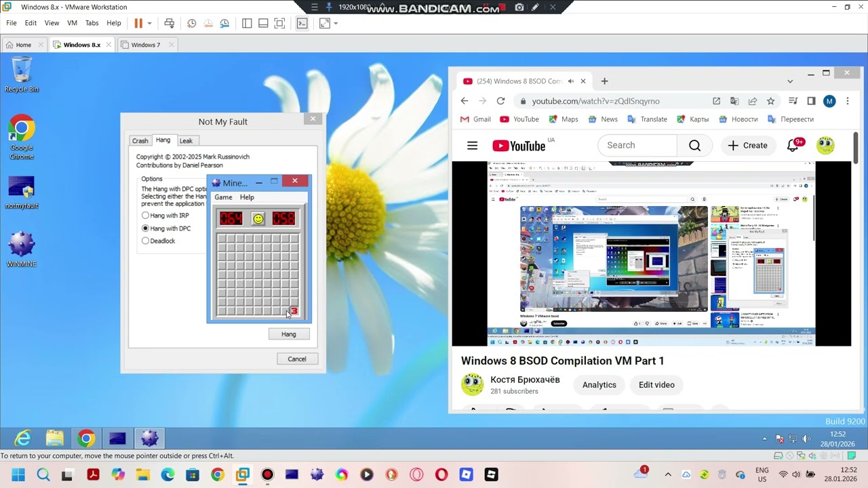868x488 pixels.
Task: Enter full screen mode in VMware toolbar
Action: [279, 23]
